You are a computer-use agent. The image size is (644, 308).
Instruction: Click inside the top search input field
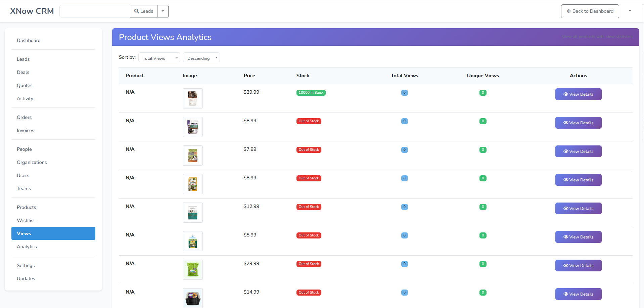(94, 11)
